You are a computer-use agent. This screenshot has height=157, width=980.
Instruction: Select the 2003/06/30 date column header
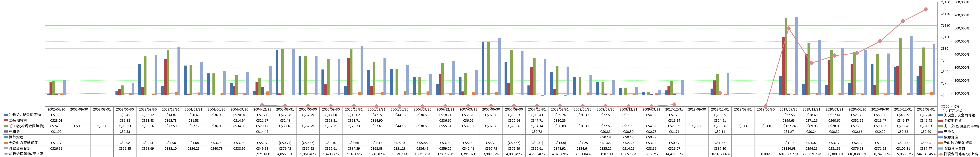125,110
